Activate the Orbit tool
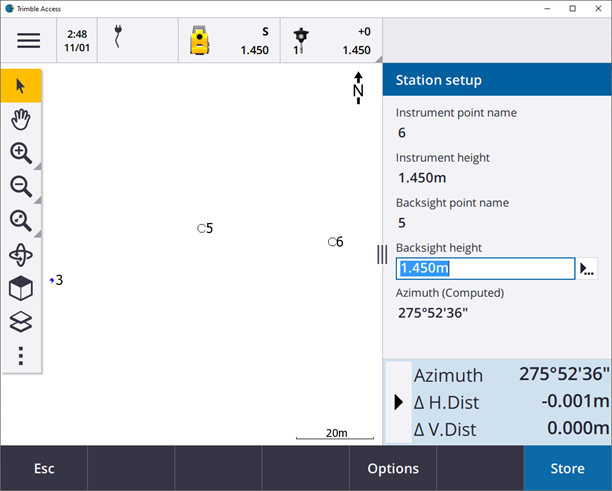Viewport: 612px width, 491px height. pyautogui.click(x=21, y=254)
